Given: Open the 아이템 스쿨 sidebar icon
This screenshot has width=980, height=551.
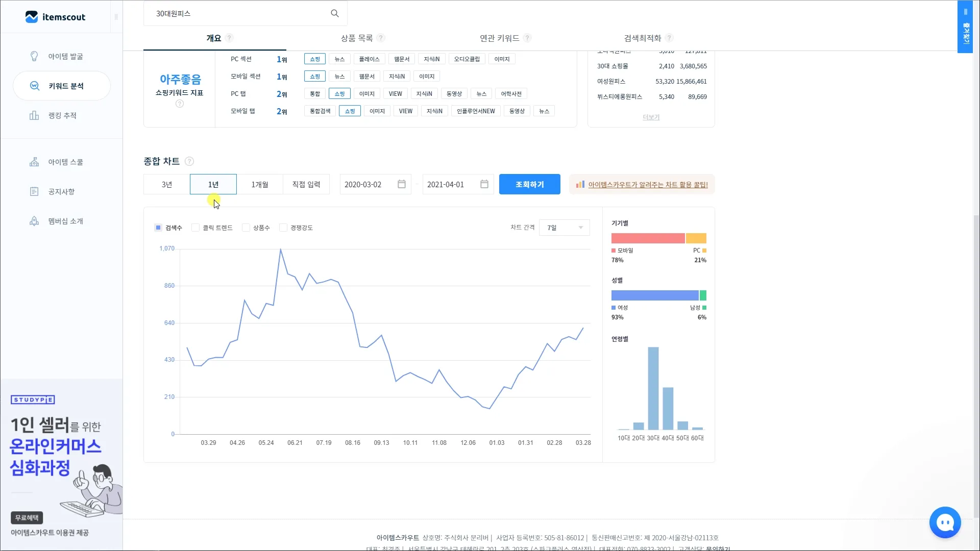Looking at the screenshot, I should [34, 162].
